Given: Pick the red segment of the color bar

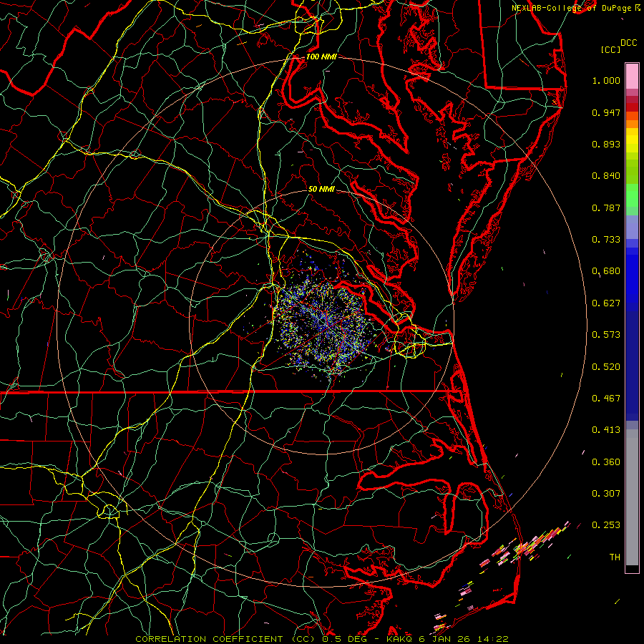Looking at the screenshot, I should pyautogui.click(x=632, y=107).
